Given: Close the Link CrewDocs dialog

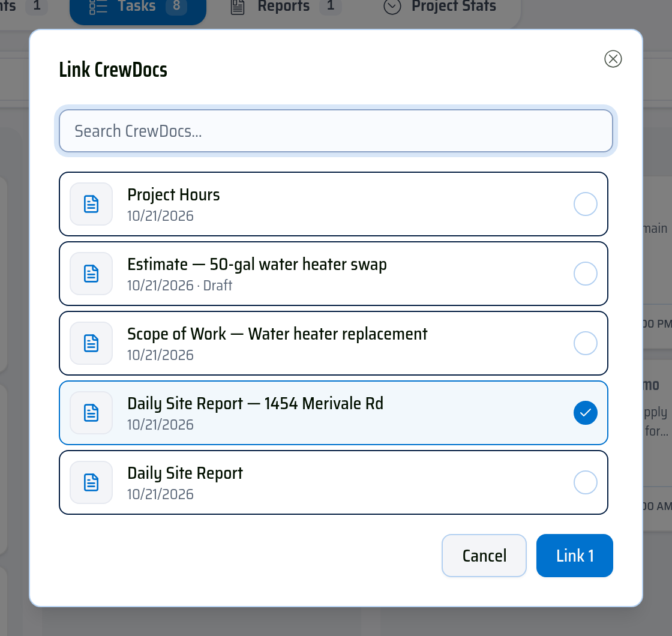Looking at the screenshot, I should 613,59.
